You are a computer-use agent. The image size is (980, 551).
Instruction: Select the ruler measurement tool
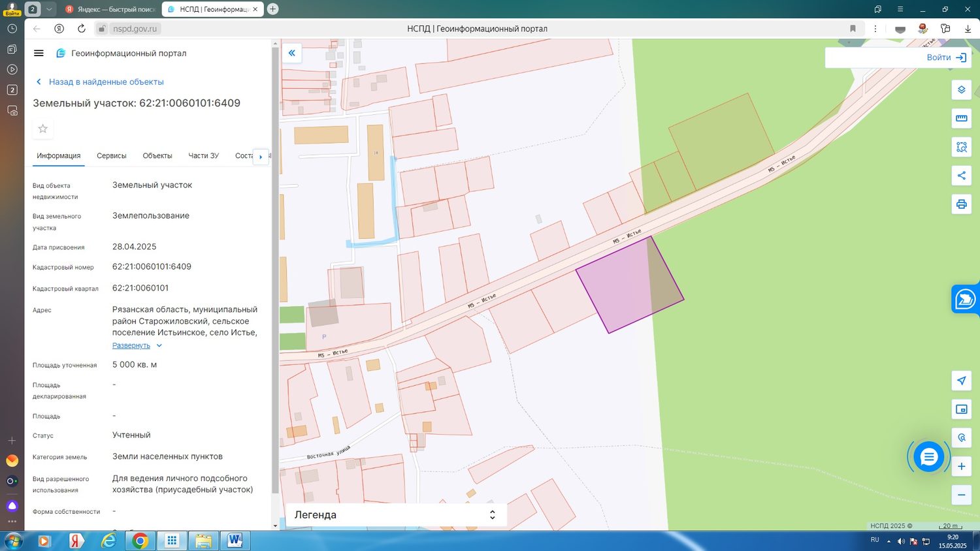coord(961,118)
